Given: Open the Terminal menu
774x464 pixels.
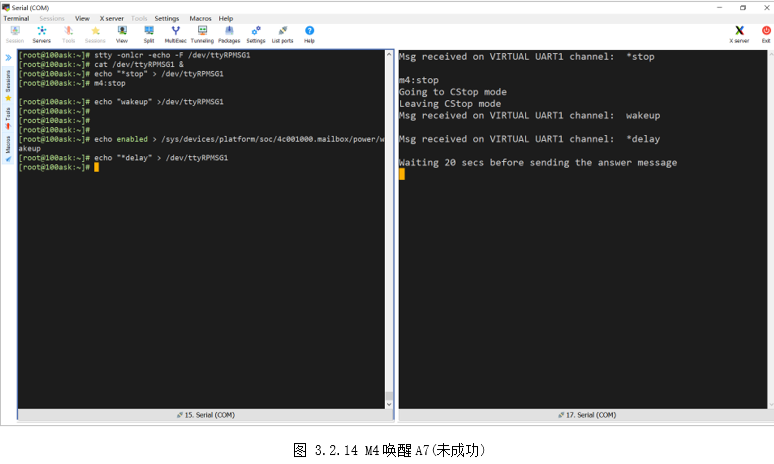Looking at the screenshot, I should pyautogui.click(x=16, y=18).
